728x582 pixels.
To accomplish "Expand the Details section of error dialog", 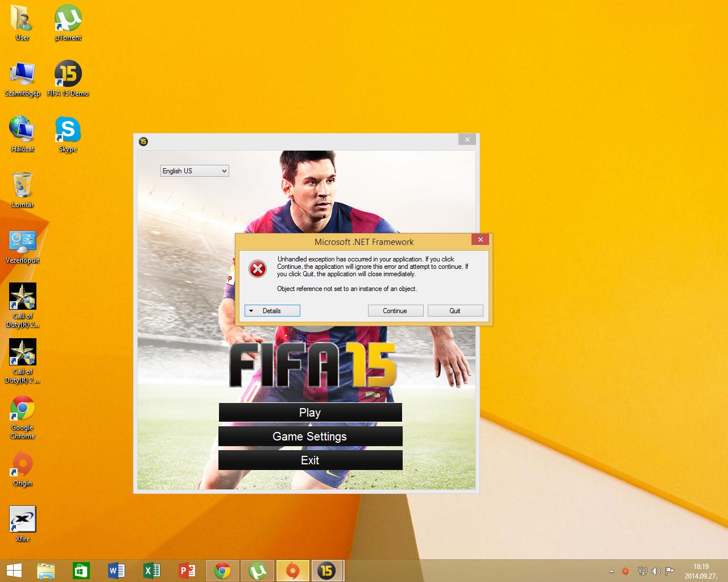I will 272,310.
